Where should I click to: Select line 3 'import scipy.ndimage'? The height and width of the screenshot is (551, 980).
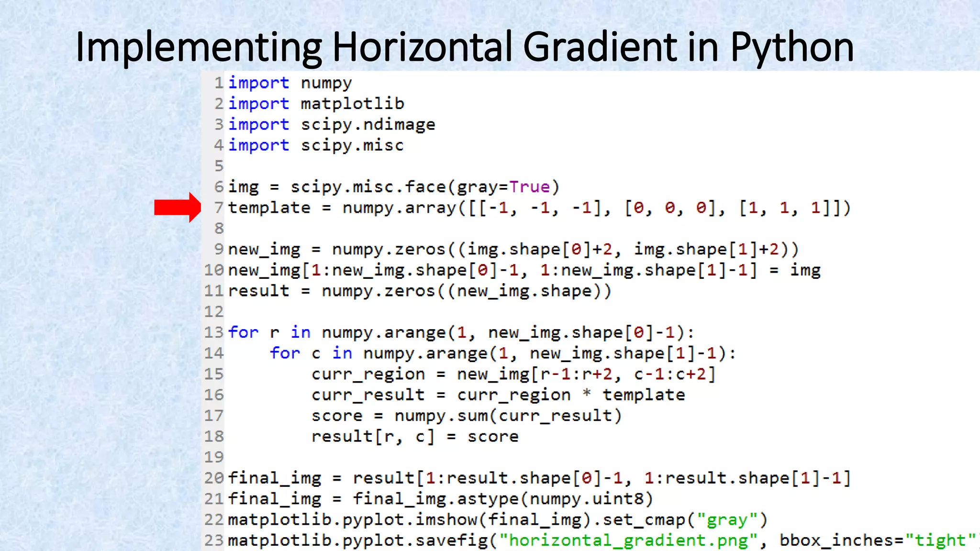coord(332,124)
